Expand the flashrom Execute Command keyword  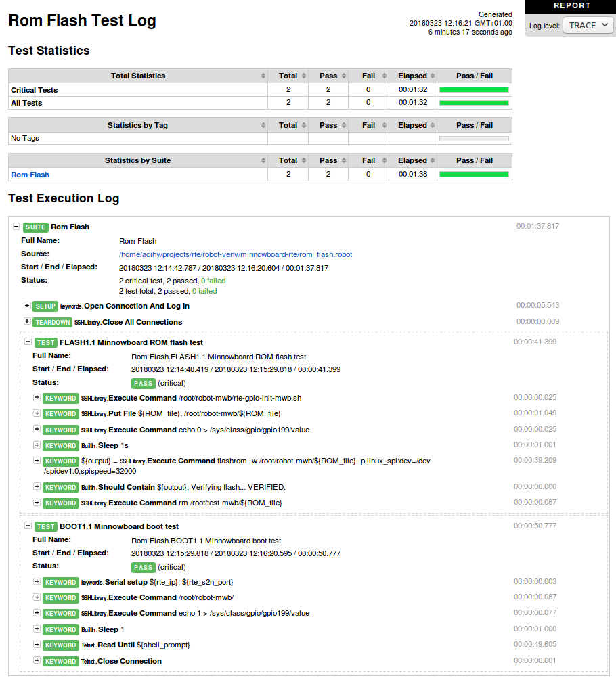pos(37,461)
